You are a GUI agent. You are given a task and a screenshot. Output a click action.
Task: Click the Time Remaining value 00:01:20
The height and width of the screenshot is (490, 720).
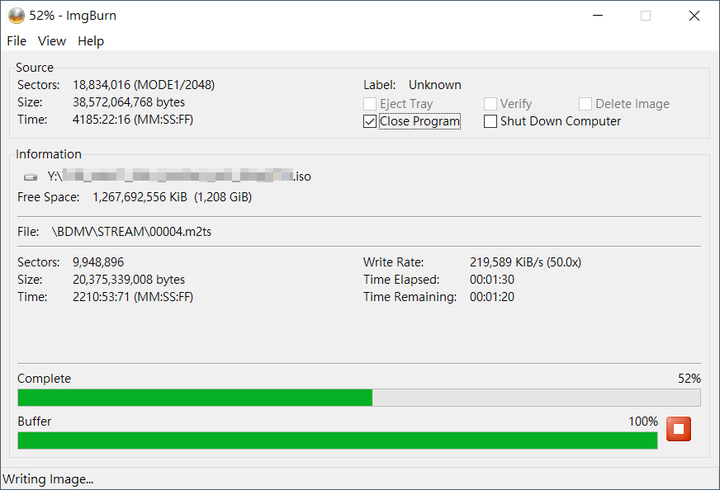pyautogui.click(x=492, y=297)
